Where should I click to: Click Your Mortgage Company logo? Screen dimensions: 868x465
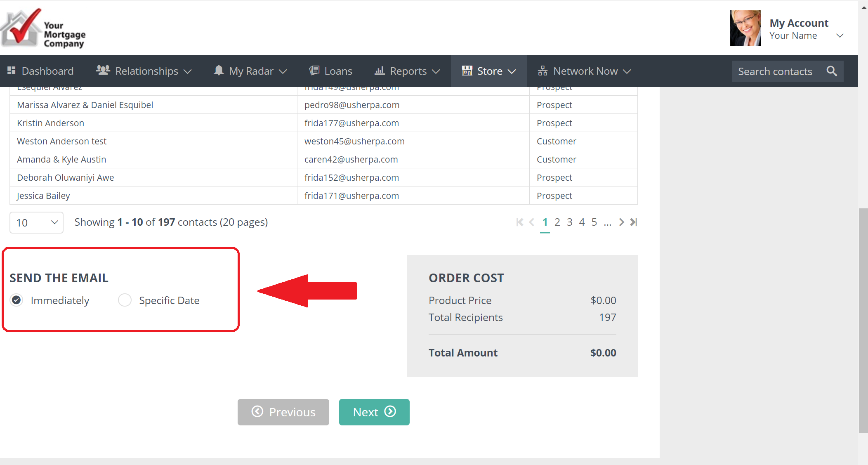coord(43,29)
